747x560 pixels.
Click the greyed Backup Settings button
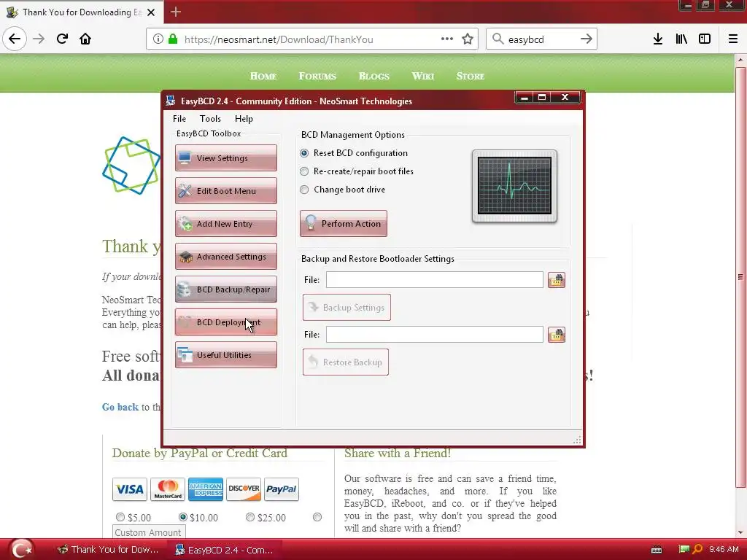click(347, 307)
